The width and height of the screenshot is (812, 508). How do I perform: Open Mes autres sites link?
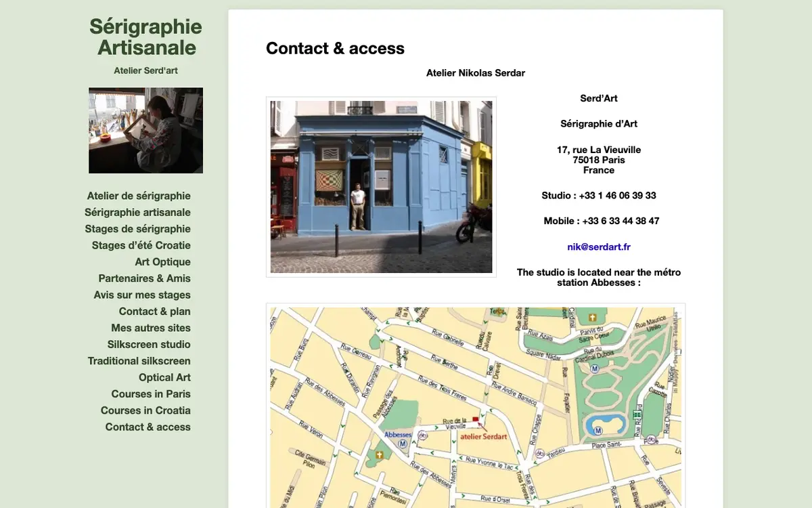click(151, 328)
